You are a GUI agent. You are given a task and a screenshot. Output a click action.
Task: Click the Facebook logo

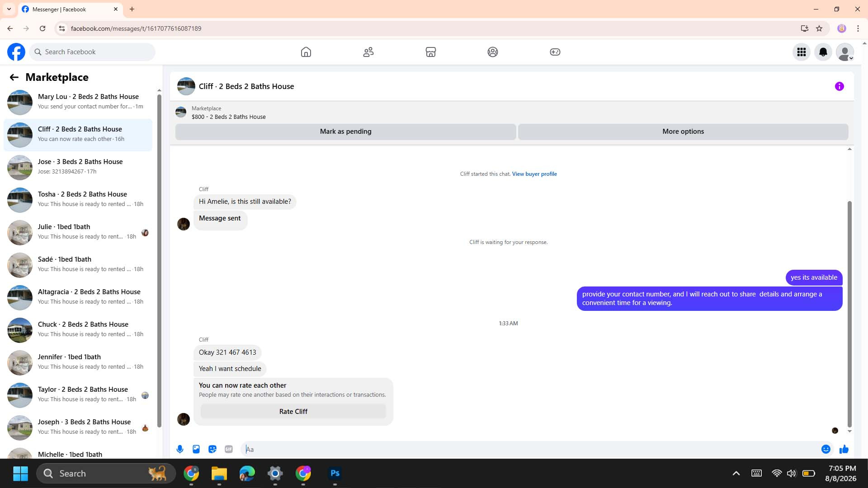[16, 52]
